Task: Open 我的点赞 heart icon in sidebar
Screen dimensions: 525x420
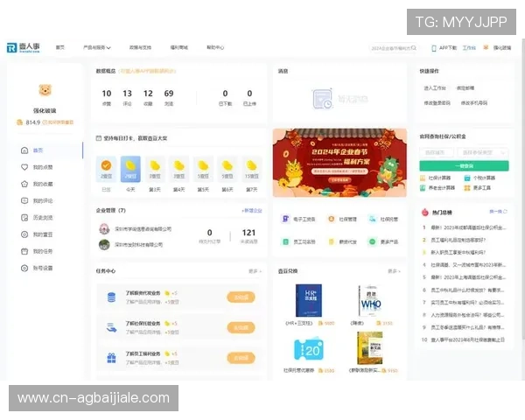Action: click(x=24, y=167)
